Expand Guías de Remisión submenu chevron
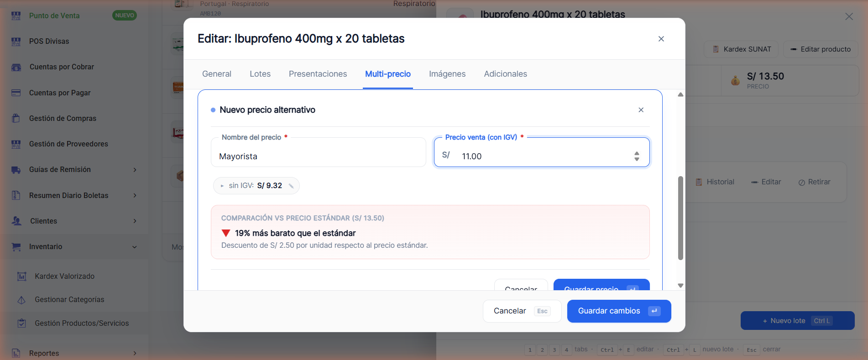Viewport: 868px width, 360px height. tap(135, 170)
